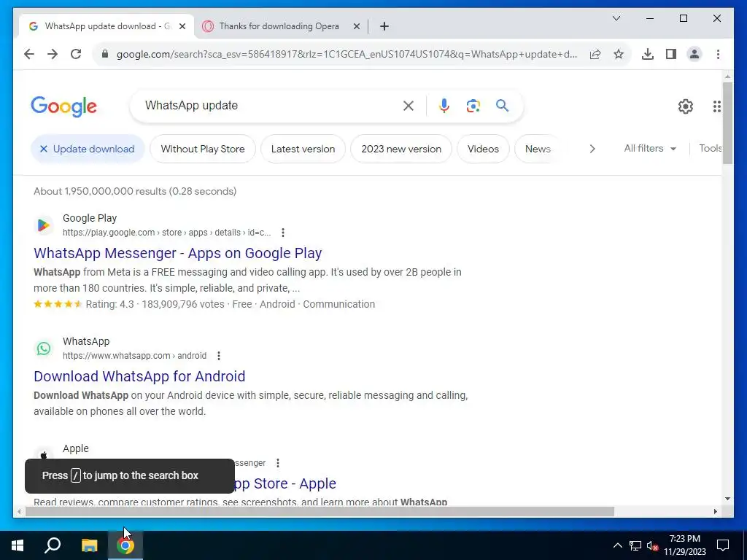Go to Google homepage via logo

[x=64, y=106]
